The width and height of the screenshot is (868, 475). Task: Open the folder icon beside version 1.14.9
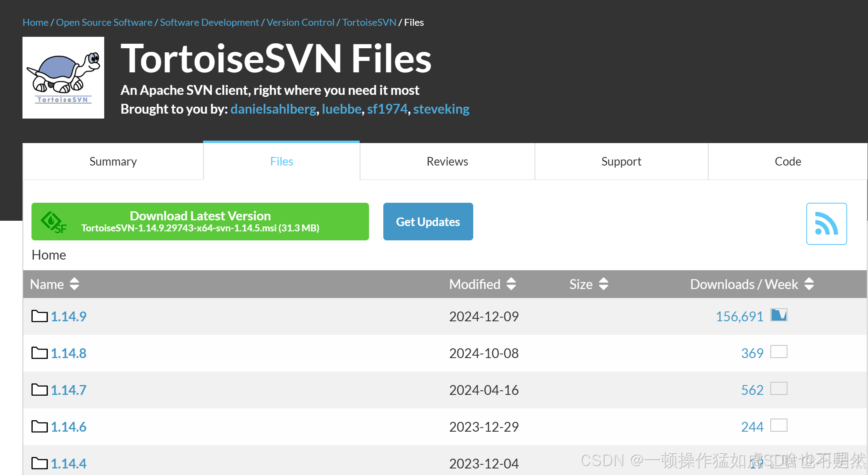[38, 316]
